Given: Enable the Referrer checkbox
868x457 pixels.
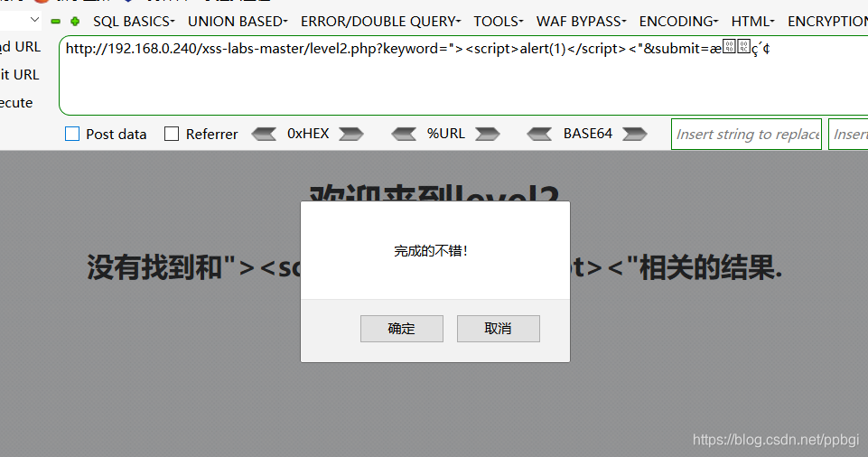Looking at the screenshot, I should 172,134.
